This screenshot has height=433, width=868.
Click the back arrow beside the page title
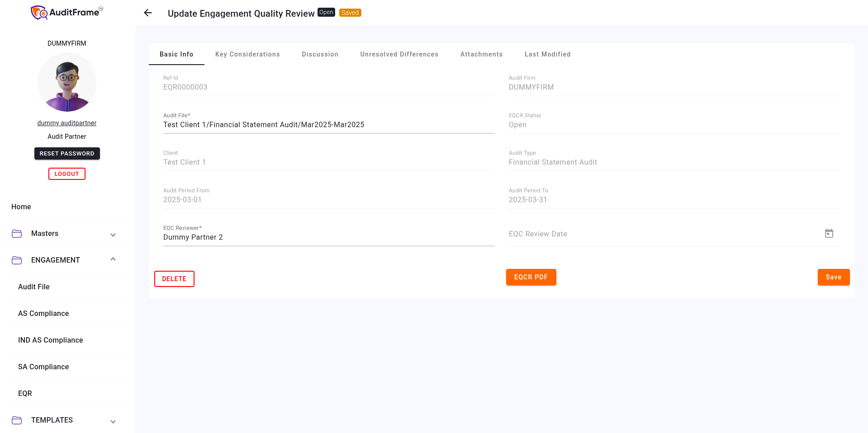[x=147, y=13]
